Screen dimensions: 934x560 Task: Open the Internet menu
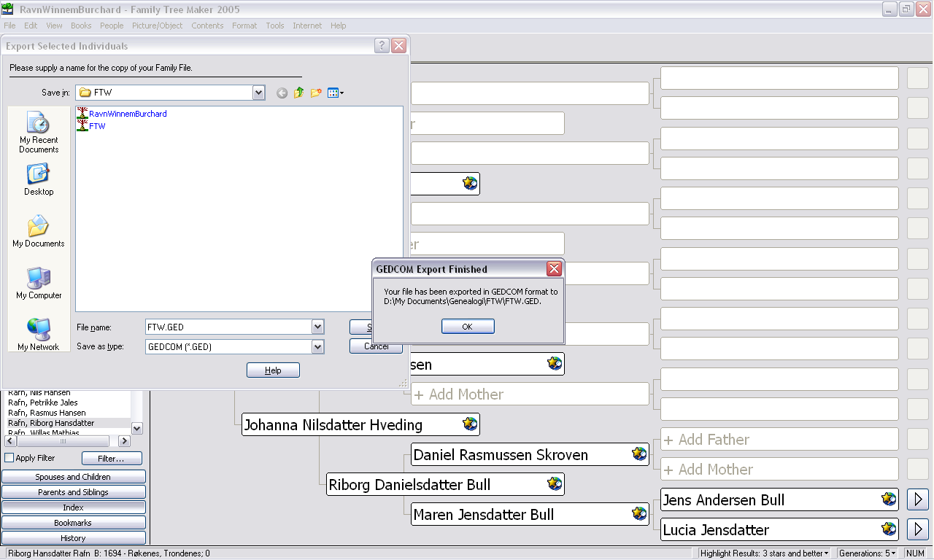point(307,26)
